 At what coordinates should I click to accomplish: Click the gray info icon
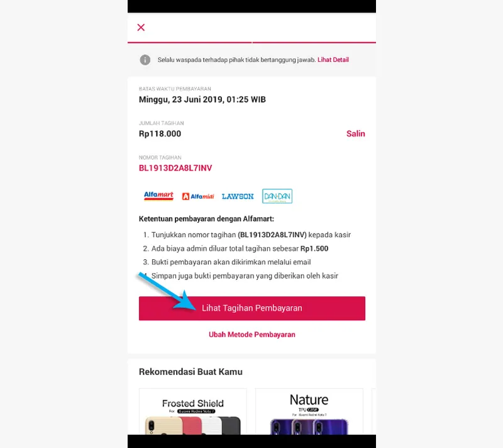(145, 60)
